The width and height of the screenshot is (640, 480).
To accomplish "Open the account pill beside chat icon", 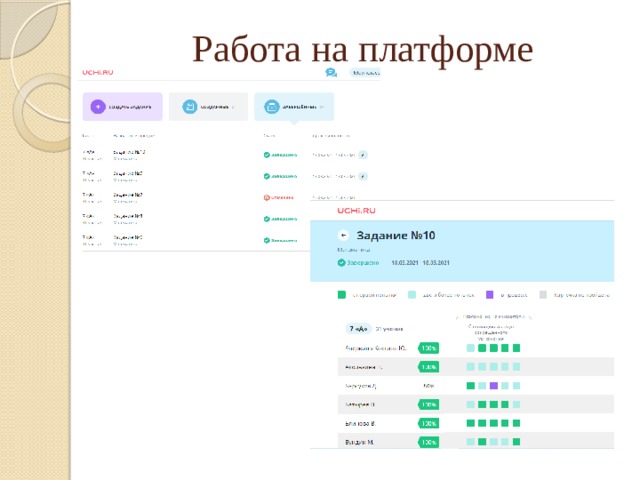I will 365,73.
